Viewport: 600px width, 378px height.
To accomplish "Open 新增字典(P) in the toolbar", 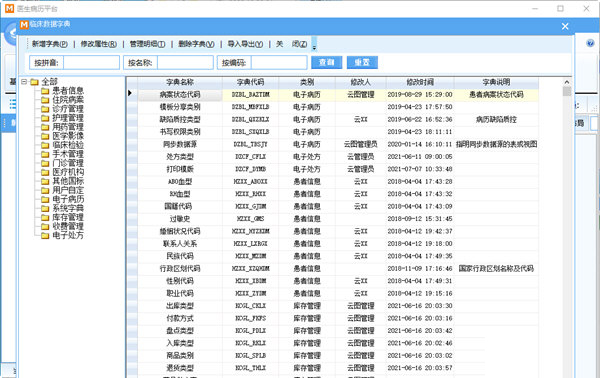I will [50, 44].
